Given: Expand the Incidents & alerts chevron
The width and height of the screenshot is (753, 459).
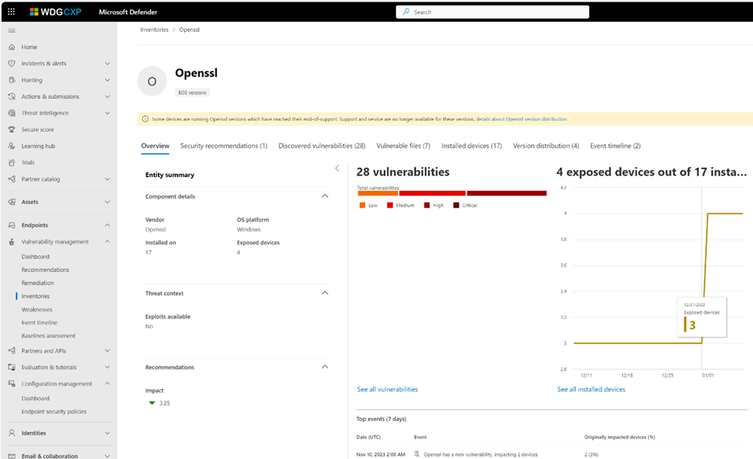Looking at the screenshot, I should 107,63.
